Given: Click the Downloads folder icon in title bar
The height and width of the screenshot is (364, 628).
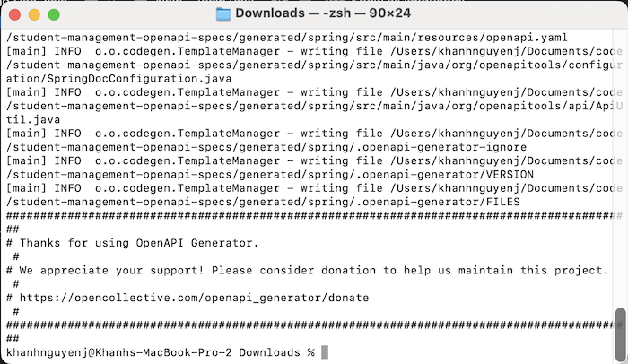Looking at the screenshot, I should (x=223, y=13).
